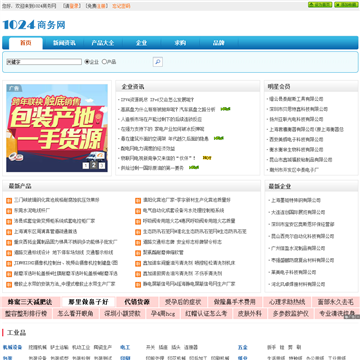
Task: Switch banner to slide 1
Action: pos(86,166)
